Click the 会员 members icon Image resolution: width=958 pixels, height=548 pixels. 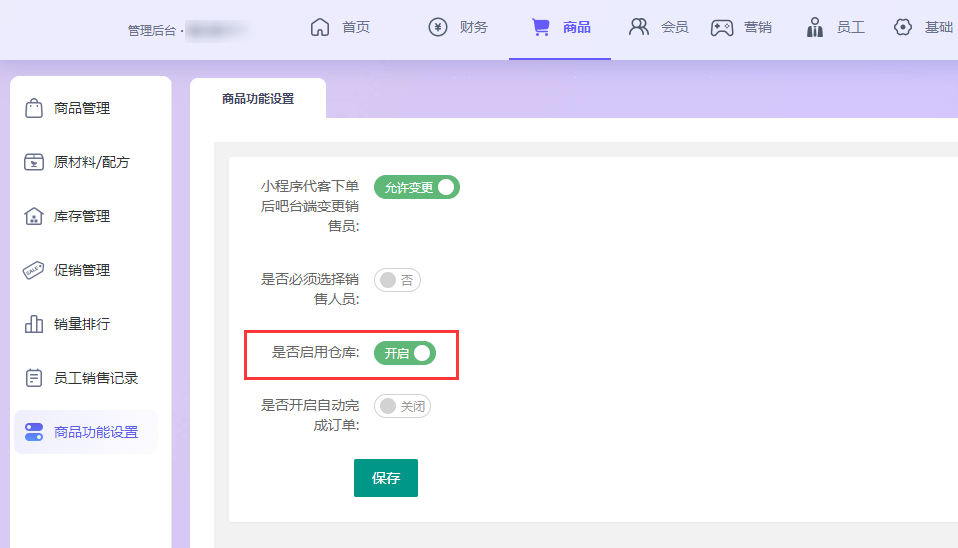638,27
